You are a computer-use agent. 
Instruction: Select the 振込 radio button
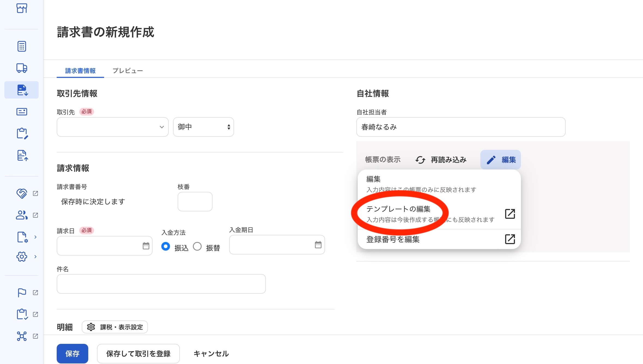pos(166,246)
